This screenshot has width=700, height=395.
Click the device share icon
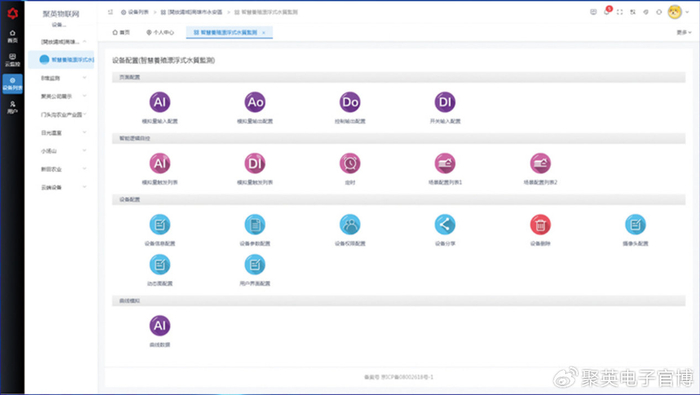coord(445,225)
